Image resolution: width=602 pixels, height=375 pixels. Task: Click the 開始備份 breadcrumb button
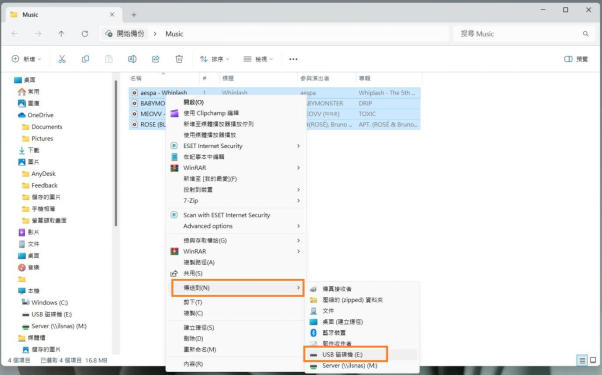pos(125,34)
